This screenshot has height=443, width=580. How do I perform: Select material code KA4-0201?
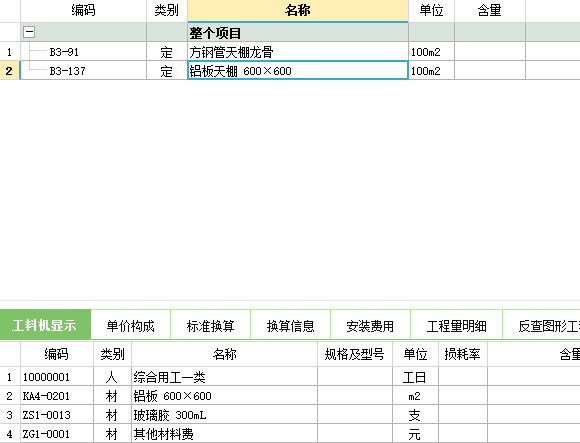[57, 396]
